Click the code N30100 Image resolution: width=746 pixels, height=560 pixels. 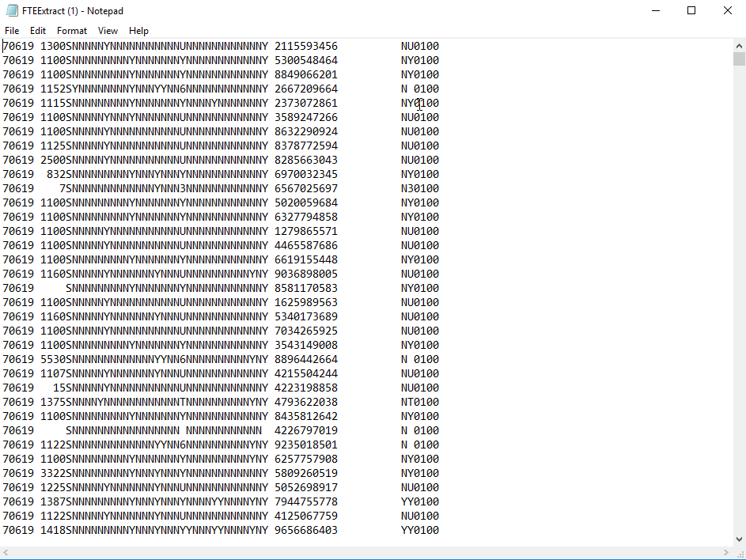pyautogui.click(x=419, y=188)
